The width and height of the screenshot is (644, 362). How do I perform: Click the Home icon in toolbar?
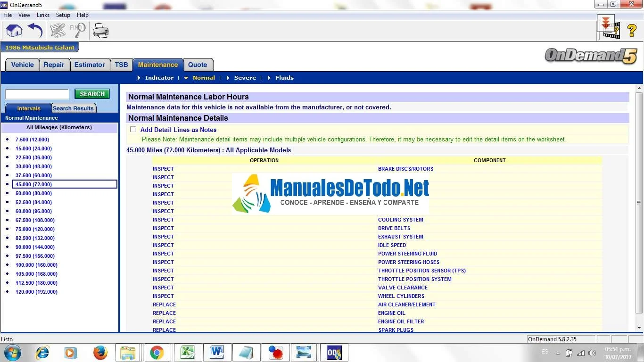tap(14, 31)
